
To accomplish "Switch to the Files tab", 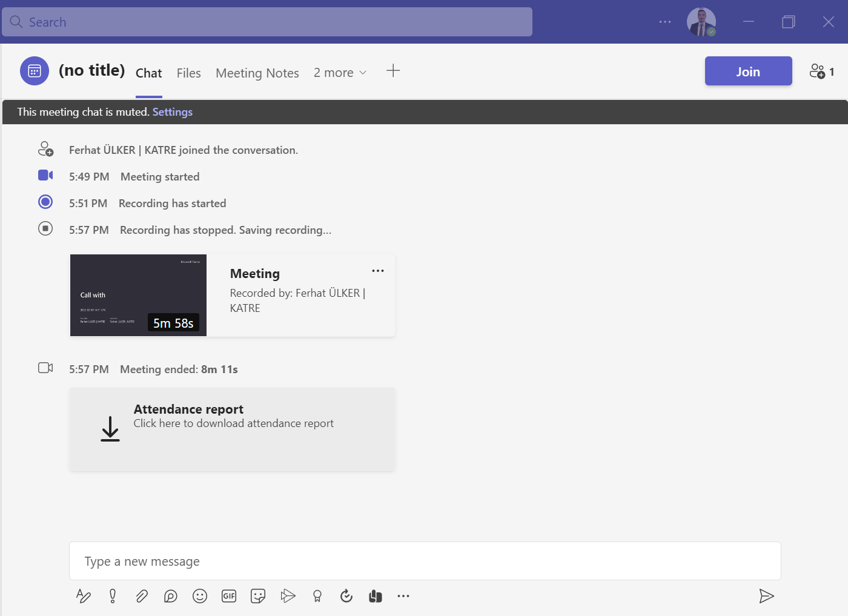I will click(188, 73).
